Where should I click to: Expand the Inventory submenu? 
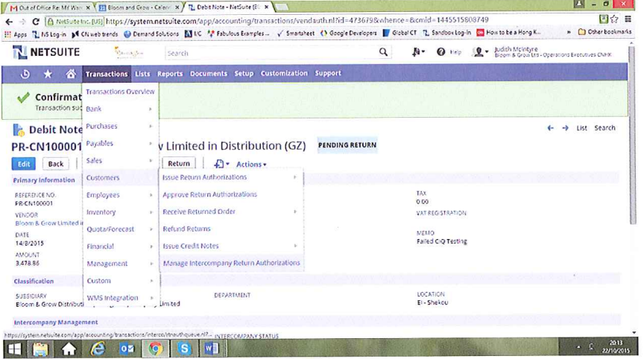coord(119,212)
